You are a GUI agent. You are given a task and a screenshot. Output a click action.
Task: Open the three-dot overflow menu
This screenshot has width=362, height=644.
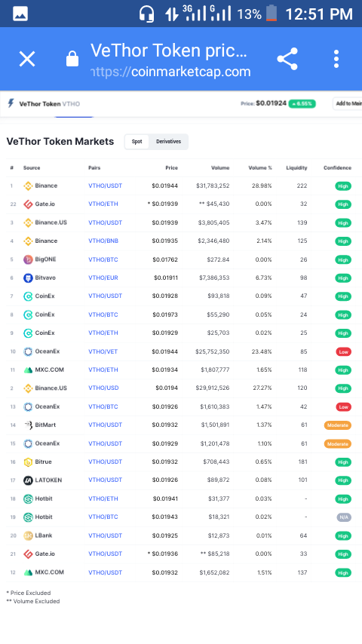click(336, 59)
